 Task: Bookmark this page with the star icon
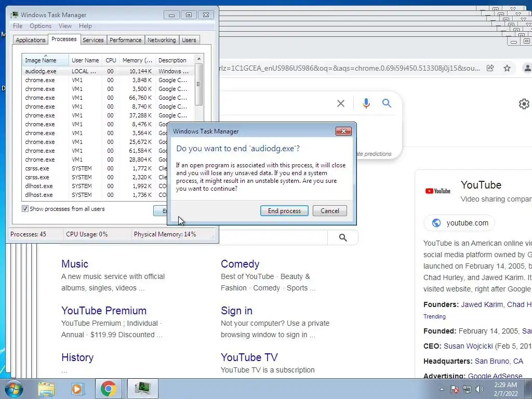point(507,68)
